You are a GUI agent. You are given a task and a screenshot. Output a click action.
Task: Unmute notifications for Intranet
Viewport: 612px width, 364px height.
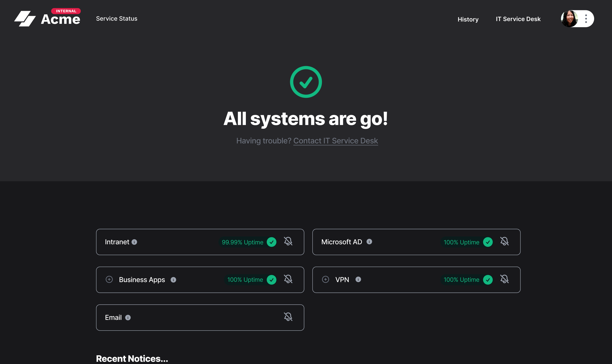coord(288,242)
